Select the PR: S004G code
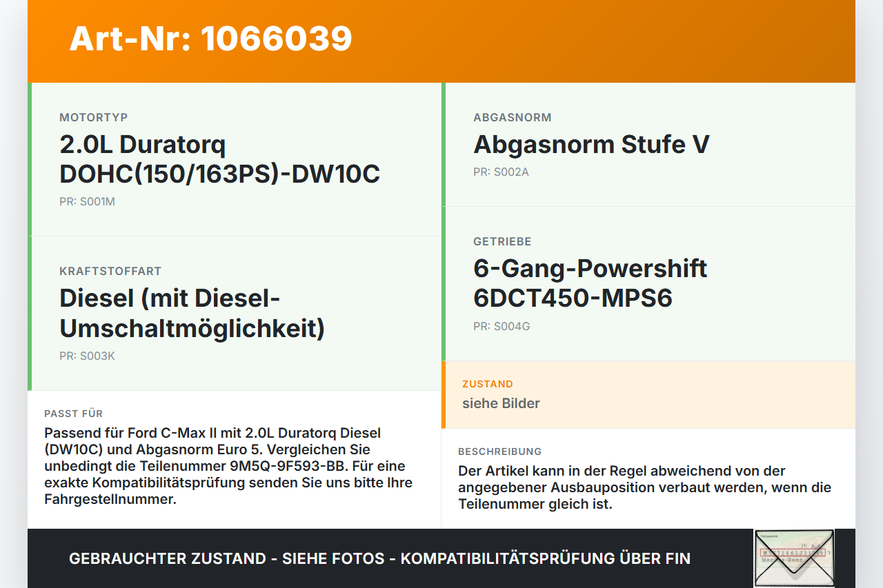The image size is (883, 588). point(502,326)
